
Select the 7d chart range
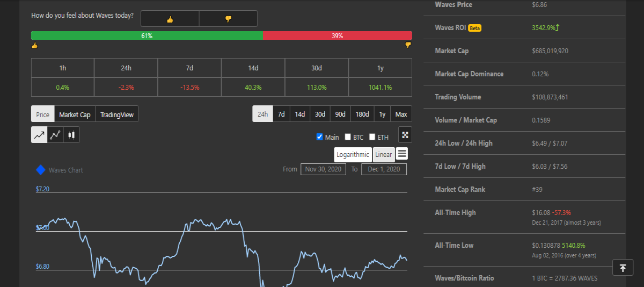coord(281,114)
